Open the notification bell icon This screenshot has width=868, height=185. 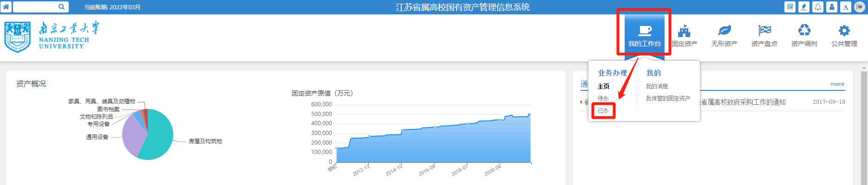click(818, 7)
